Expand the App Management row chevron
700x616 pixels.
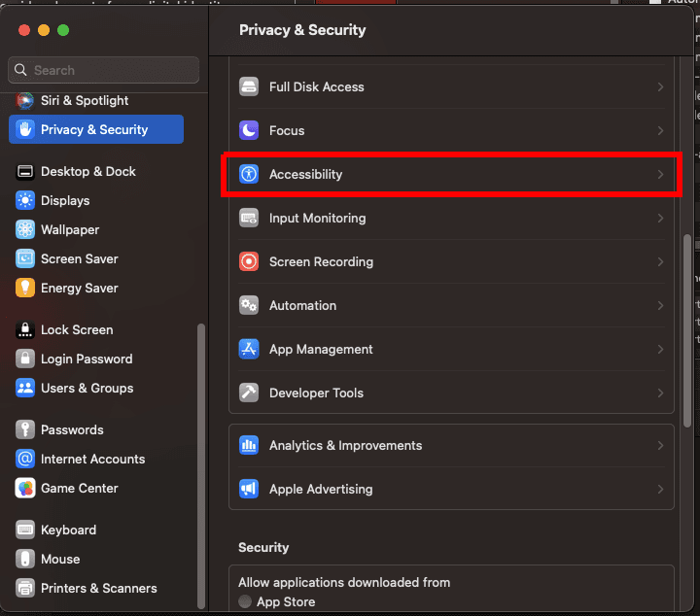pyautogui.click(x=660, y=349)
